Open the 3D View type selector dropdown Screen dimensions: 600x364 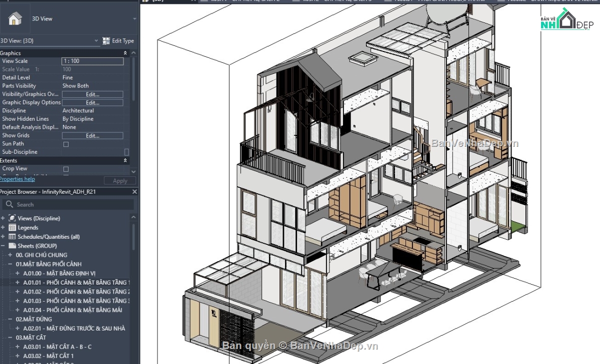point(134,19)
